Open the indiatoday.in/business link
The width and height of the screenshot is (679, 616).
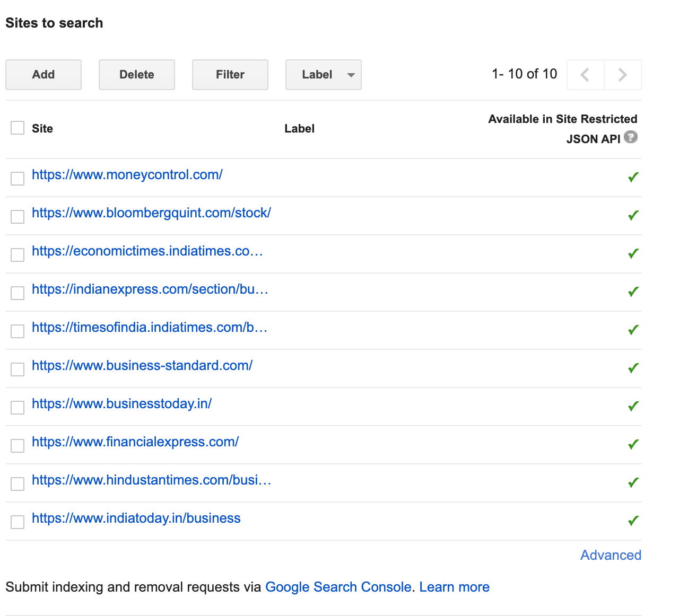136,518
